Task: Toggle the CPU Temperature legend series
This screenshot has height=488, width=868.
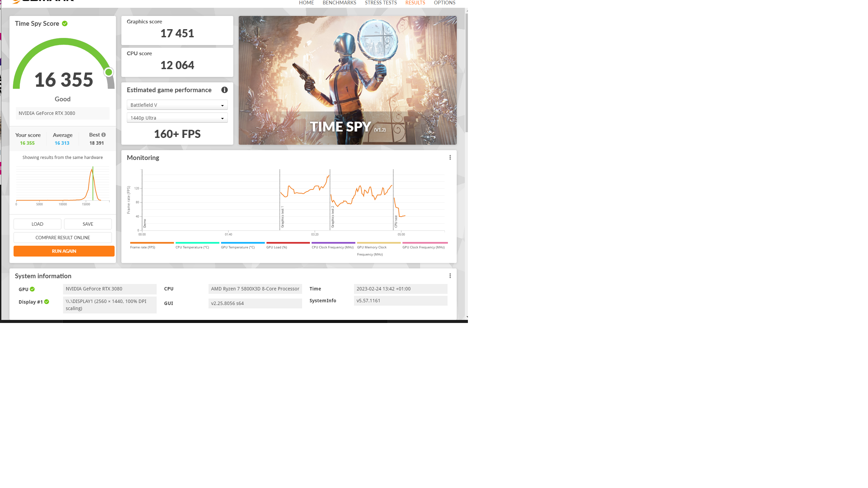Action: (192, 247)
